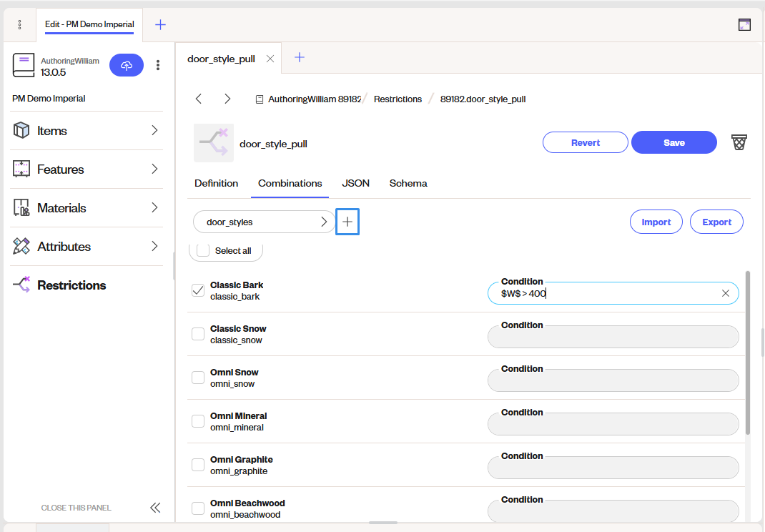Open the door_styles feature selector
The height and width of the screenshot is (532, 765).
264,222
